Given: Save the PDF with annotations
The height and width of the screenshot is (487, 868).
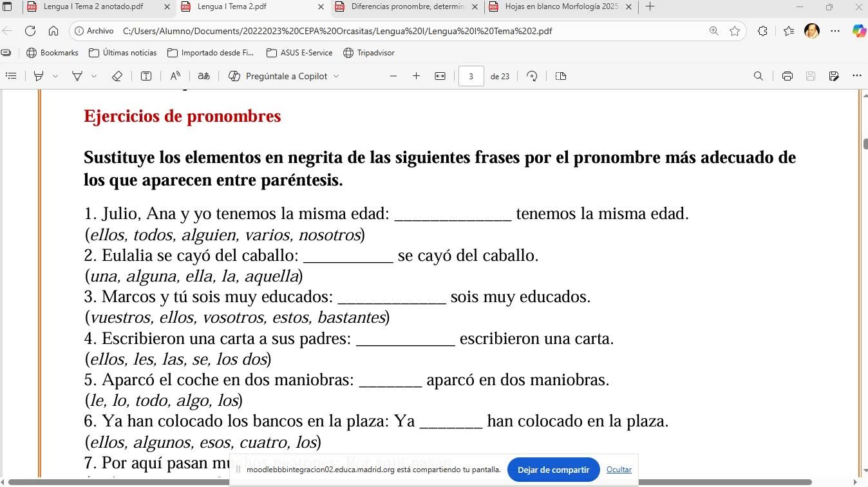Looking at the screenshot, I should 811,76.
